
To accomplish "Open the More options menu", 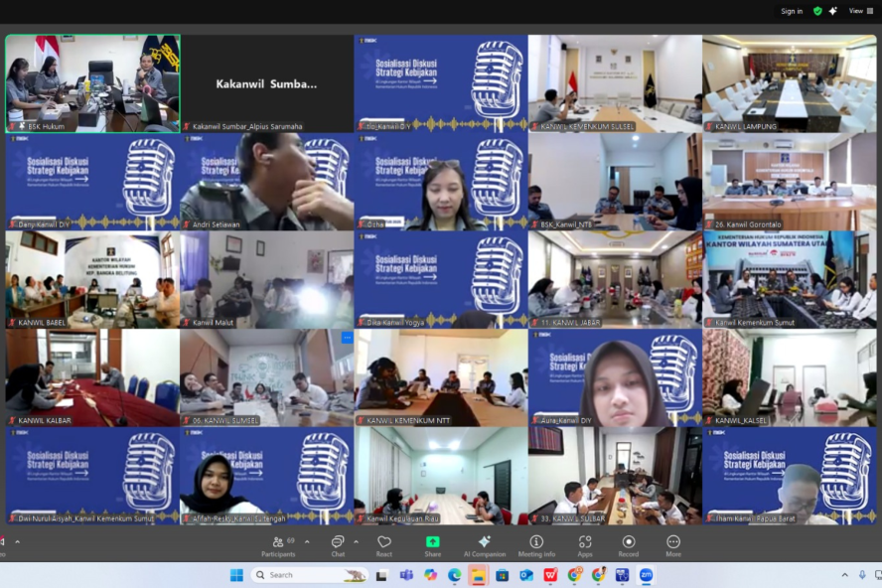I will coord(673,544).
